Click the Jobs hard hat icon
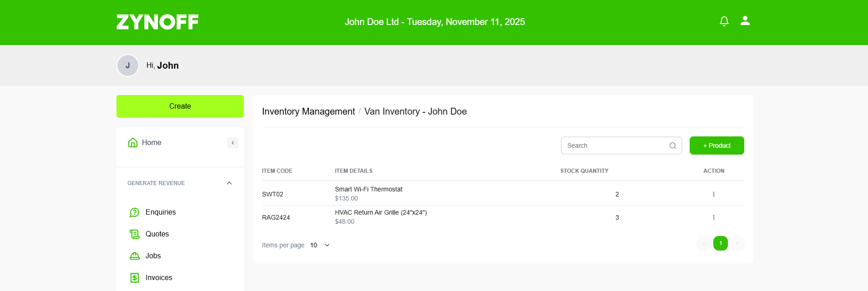 135,256
